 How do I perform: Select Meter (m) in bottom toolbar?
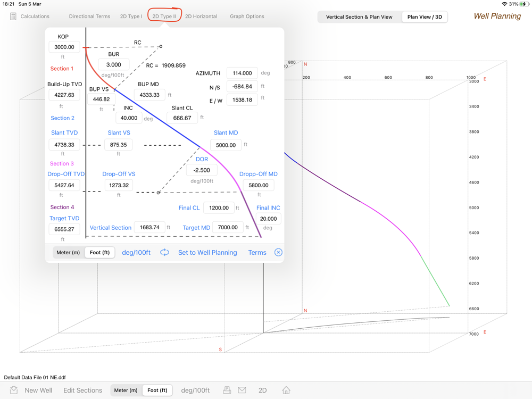126,390
